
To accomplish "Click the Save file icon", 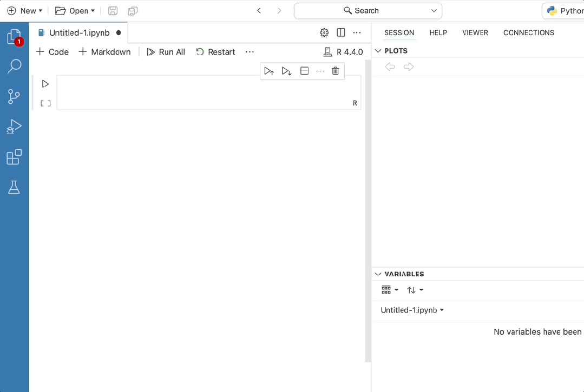I will click(x=113, y=11).
